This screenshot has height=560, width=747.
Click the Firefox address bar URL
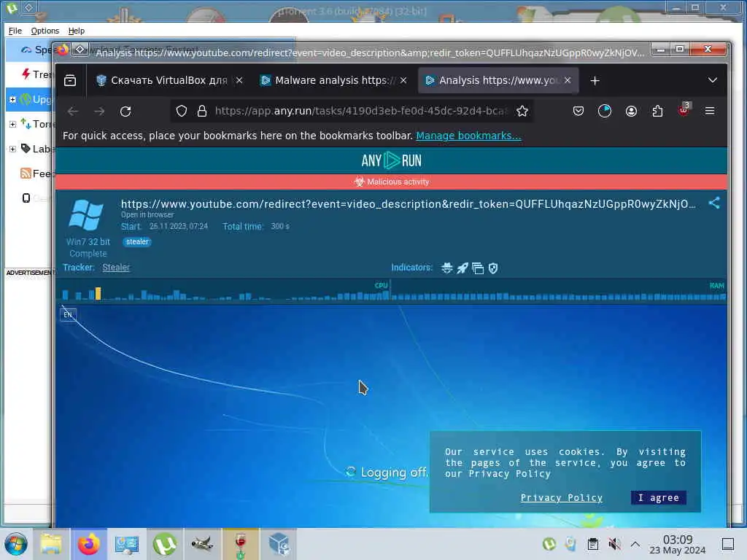360,111
